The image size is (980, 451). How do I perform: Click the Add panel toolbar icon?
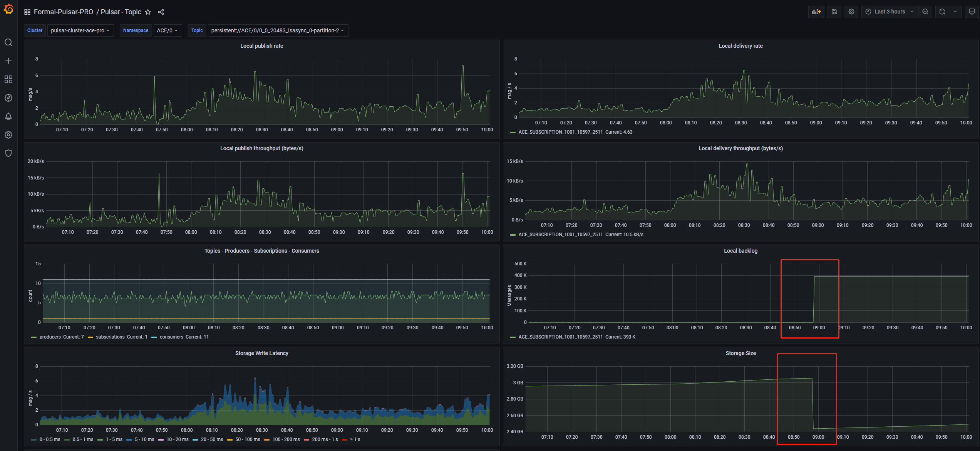tap(816, 12)
